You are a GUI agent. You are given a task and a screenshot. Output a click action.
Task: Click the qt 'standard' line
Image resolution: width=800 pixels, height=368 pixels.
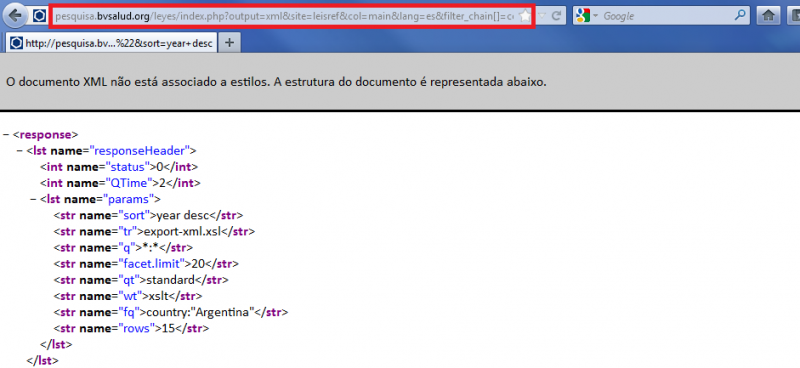click(141, 280)
